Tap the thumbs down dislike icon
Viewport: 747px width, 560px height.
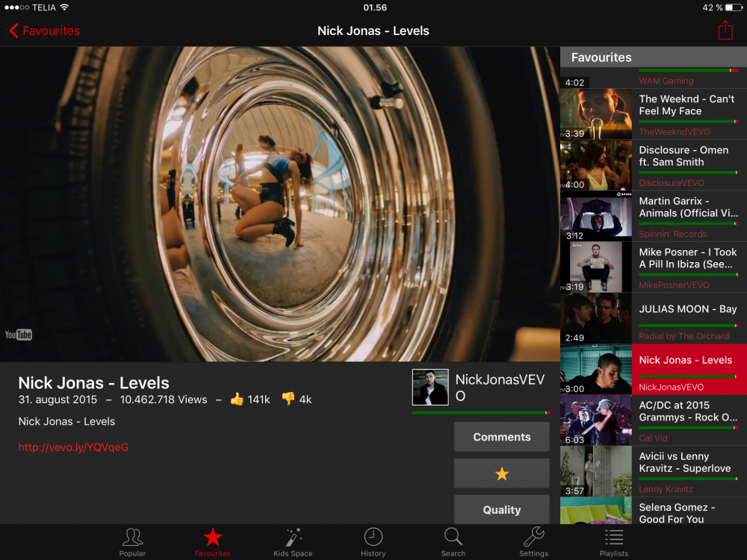pos(288,399)
